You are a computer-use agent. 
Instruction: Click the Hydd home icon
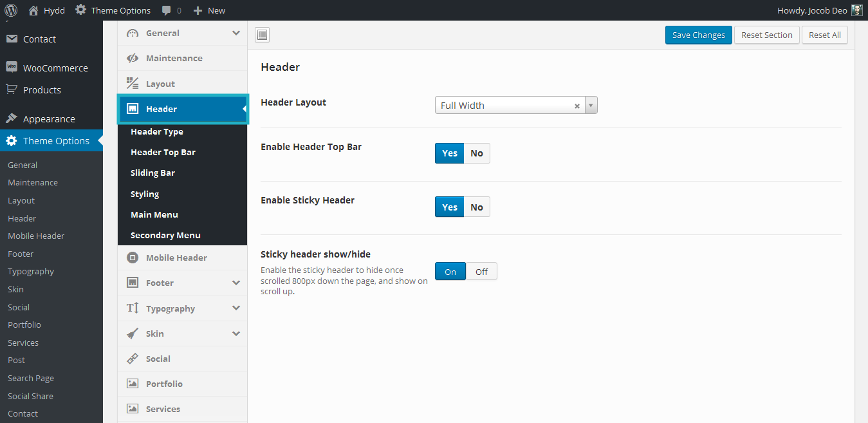[34, 10]
